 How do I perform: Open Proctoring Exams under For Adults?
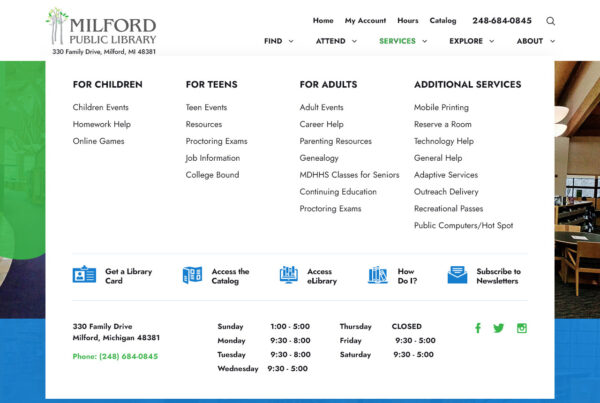tap(330, 208)
